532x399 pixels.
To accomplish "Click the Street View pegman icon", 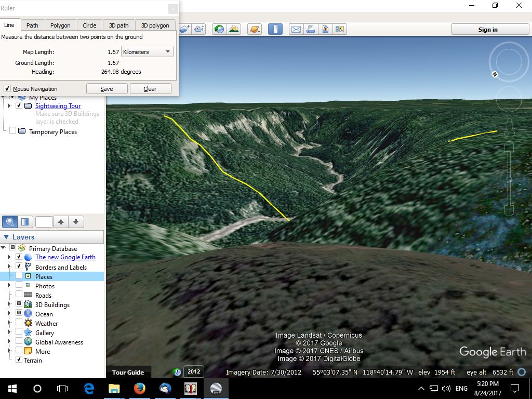I will pyautogui.click(x=509, y=127).
